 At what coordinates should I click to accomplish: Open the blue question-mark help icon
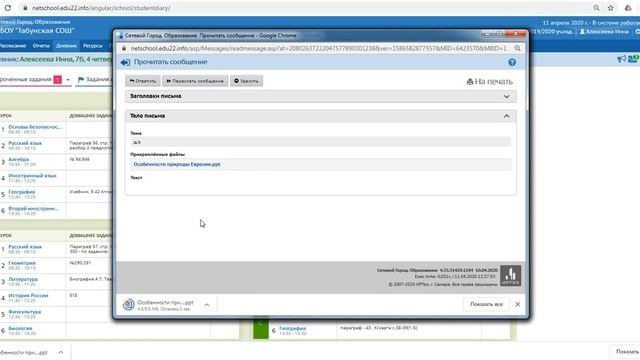click(512, 62)
